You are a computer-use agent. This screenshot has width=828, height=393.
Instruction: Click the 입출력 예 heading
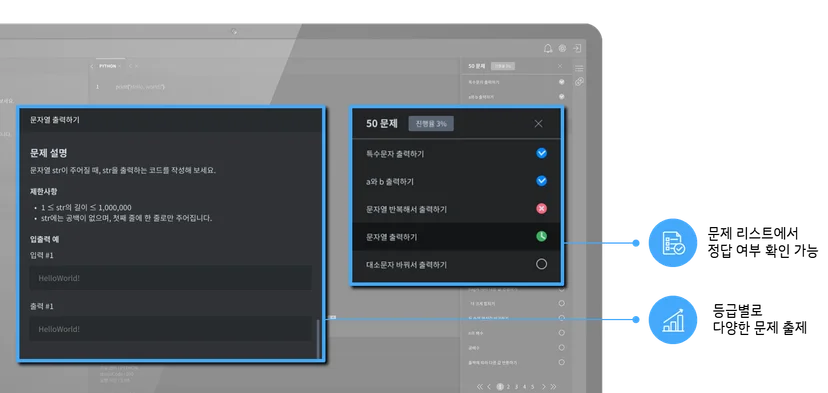coord(44,239)
